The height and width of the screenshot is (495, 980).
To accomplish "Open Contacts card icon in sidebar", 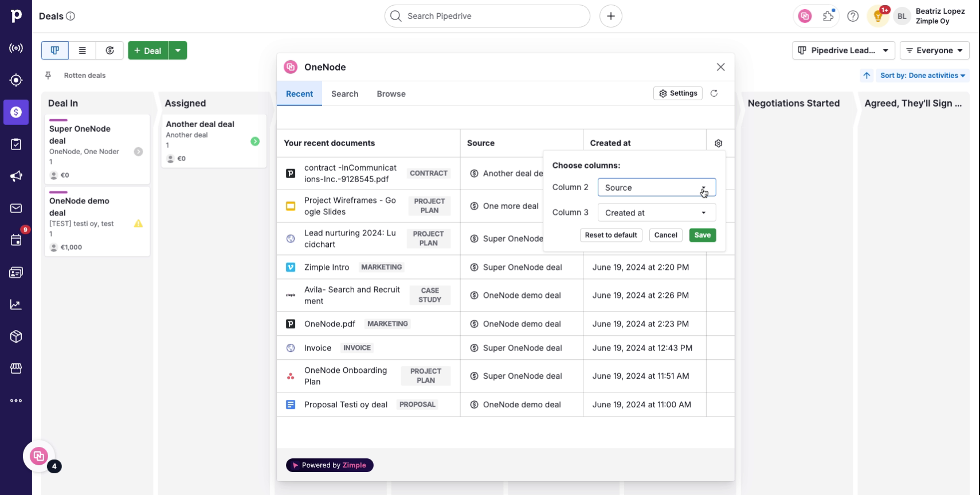I will pyautogui.click(x=16, y=273).
